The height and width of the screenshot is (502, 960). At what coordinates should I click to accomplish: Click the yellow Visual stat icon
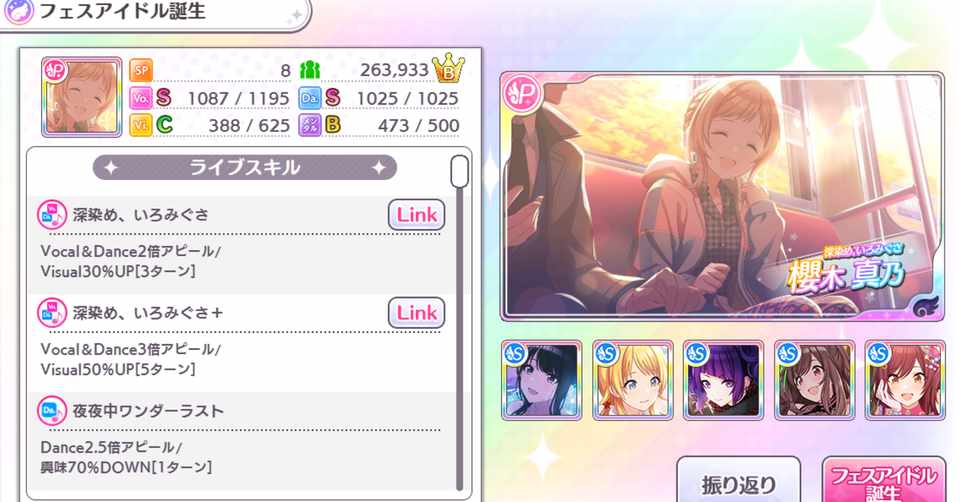pos(141,125)
